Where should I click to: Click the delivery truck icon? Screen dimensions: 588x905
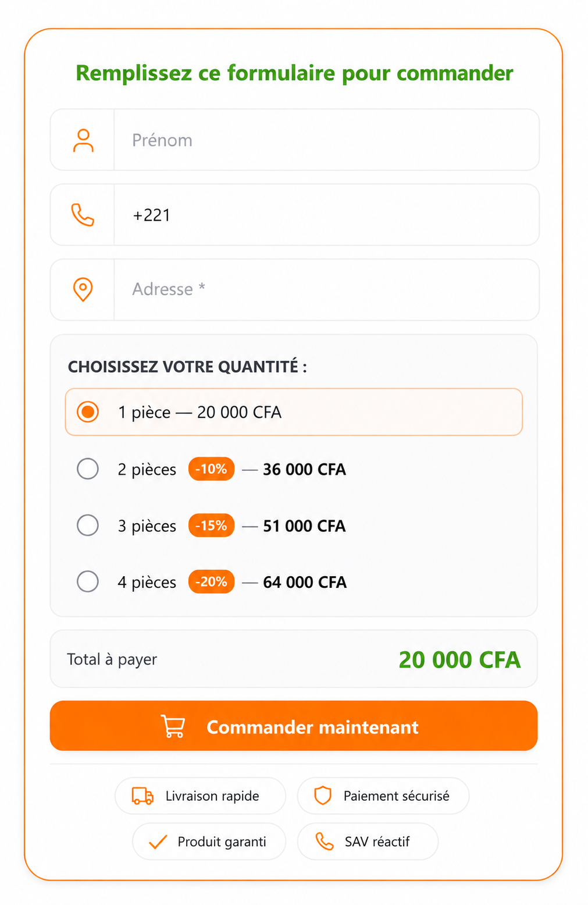coord(143,796)
